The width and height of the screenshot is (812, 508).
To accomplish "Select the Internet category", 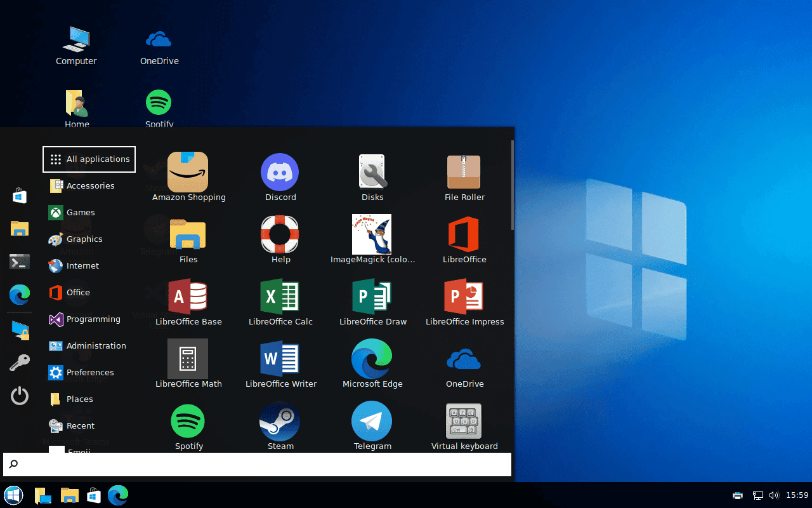I will 89,266.
